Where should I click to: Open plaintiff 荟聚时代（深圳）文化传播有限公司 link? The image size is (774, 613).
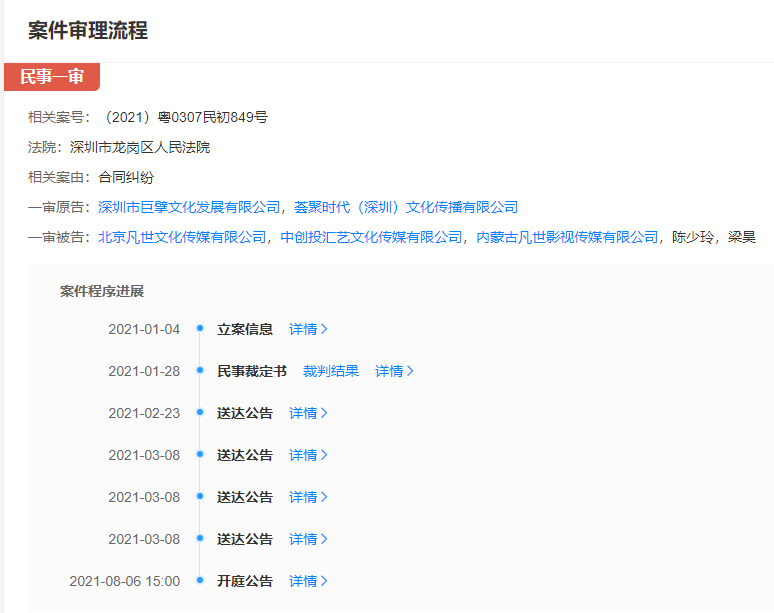(406, 207)
